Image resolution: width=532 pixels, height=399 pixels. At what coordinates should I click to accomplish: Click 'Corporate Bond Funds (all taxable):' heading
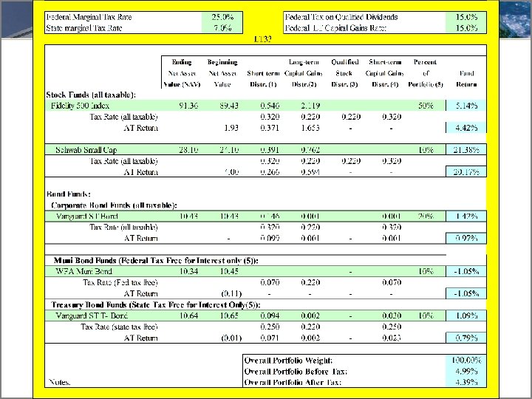point(114,205)
